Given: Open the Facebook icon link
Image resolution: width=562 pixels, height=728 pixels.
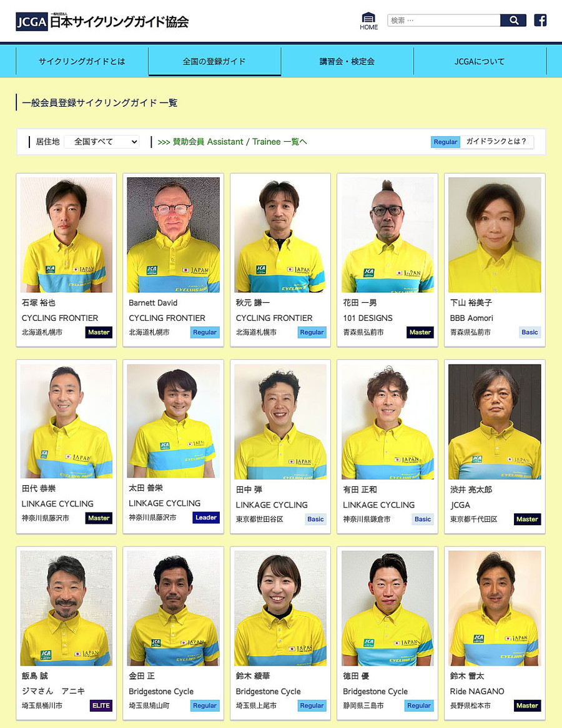Looking at the screenshot, I should (540, 21).
